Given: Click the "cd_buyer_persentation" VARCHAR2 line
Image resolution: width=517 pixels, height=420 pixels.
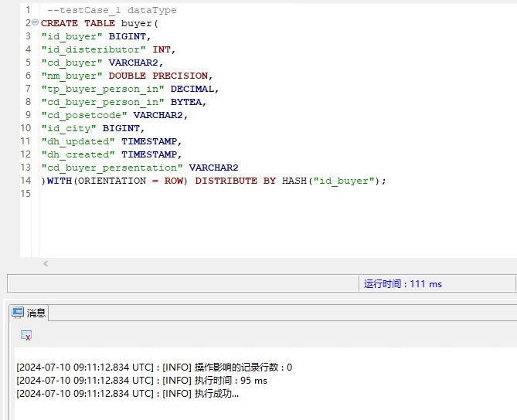Looking at the screenshot, I should (x=140, y=168).
